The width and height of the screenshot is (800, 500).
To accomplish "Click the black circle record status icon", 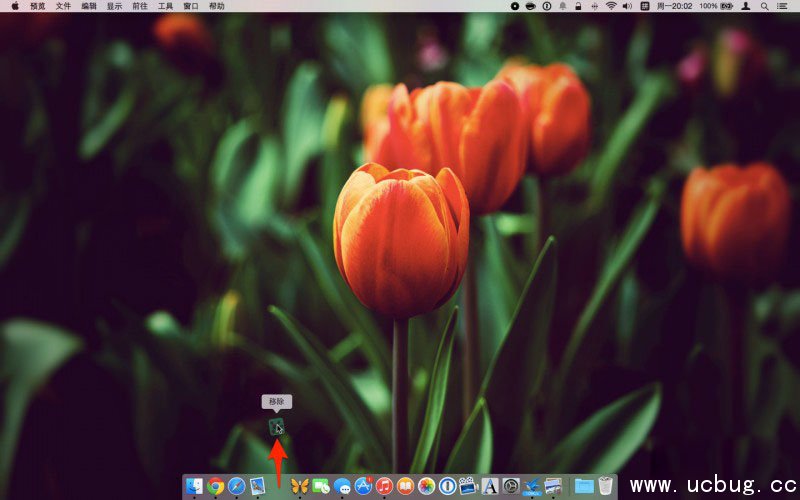I will [x=515, y=6].
